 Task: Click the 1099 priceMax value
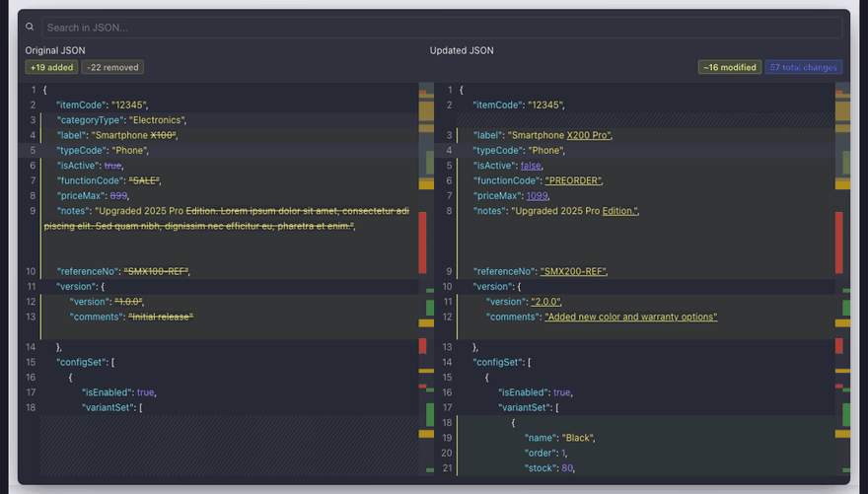click(537, 195)
